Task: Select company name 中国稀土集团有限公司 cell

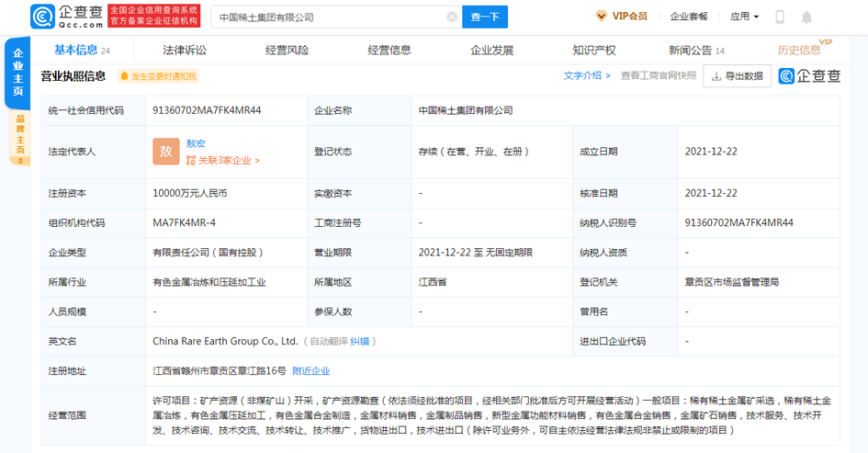Action: click(x=466, y=111)
